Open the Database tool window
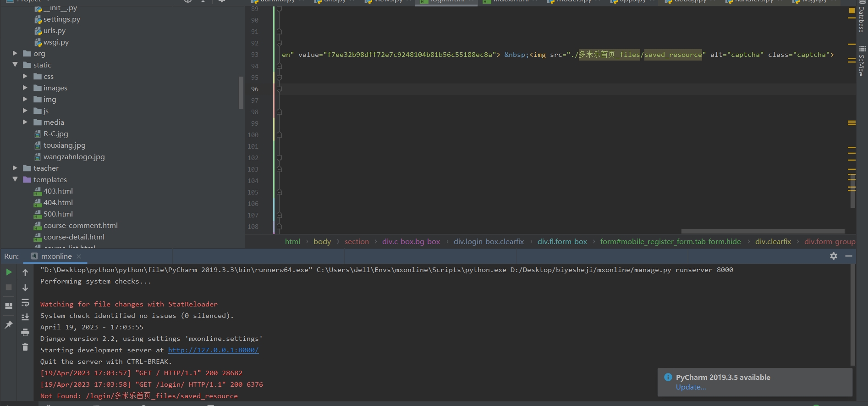Viewport: 868px width, 406px height. 862,17
